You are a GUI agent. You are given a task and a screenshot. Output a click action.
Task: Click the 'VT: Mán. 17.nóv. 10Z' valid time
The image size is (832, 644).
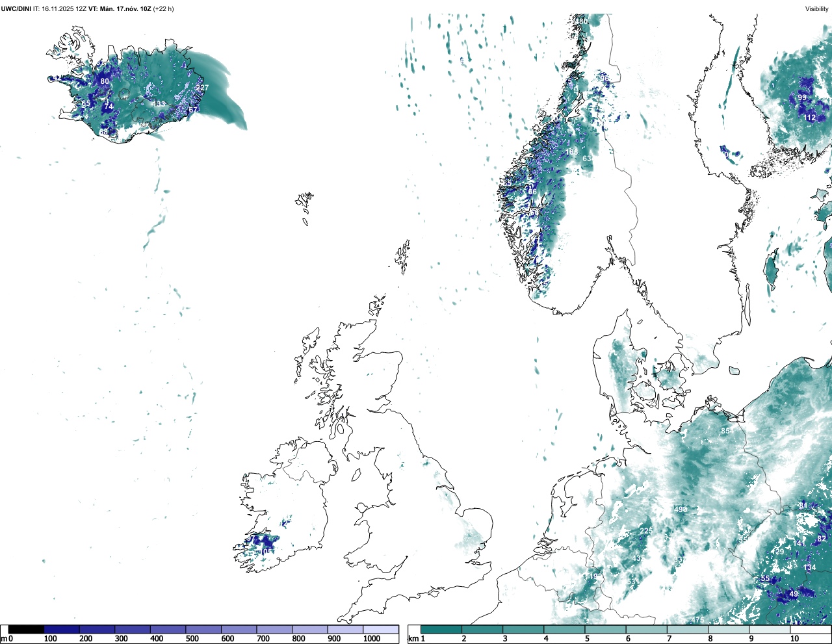120,8
